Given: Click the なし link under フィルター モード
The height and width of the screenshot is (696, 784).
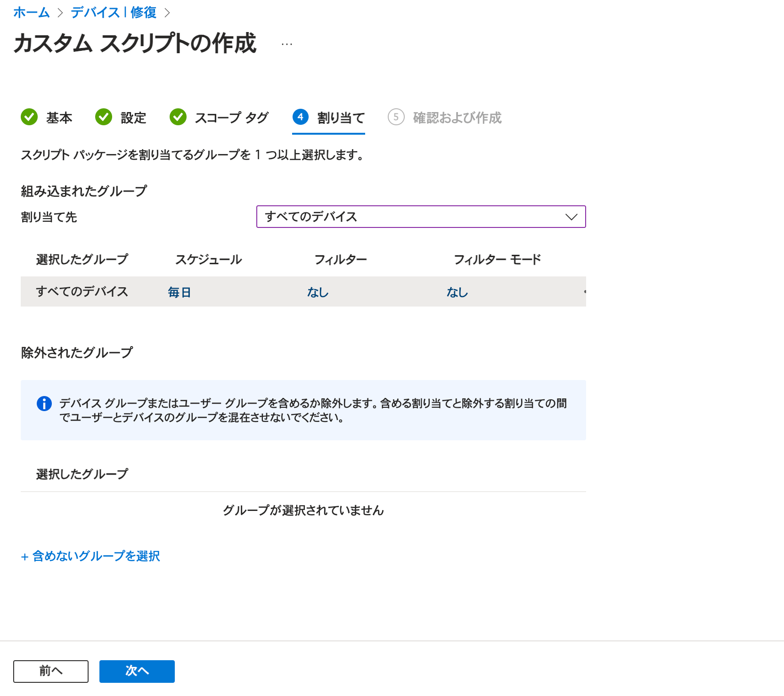Looking at the screenshot, I should pos(457,292).
